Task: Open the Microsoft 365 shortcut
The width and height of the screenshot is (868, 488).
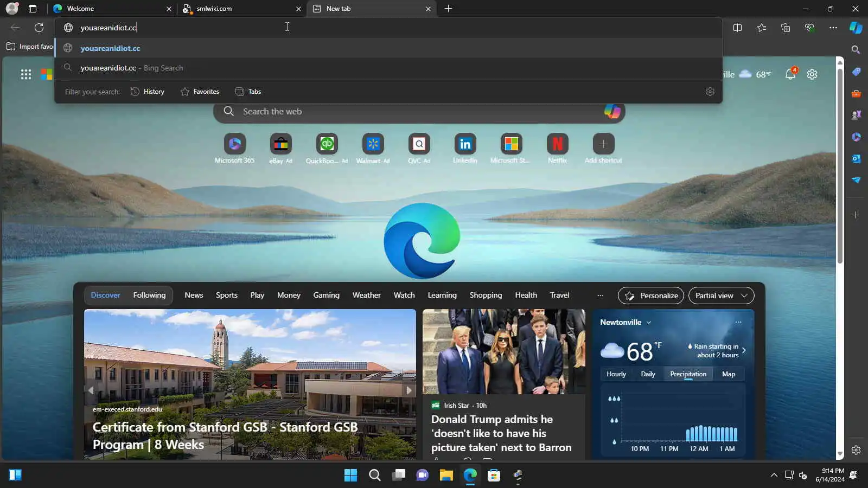Action: pos(234,149)
